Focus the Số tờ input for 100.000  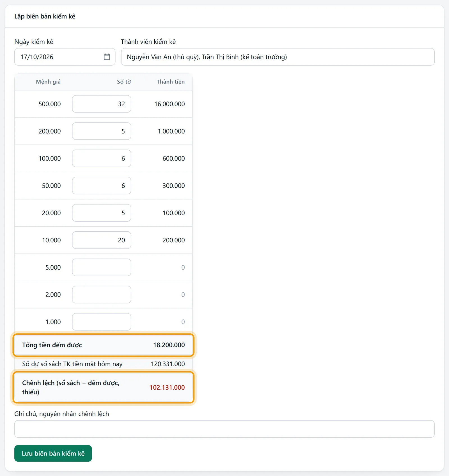[102, 158]
